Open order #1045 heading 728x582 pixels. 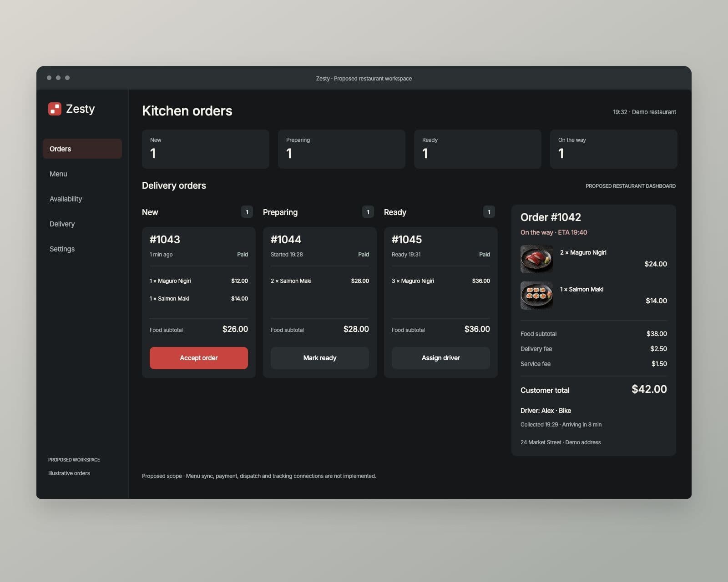pyautogui.click(x=407, y=239)
